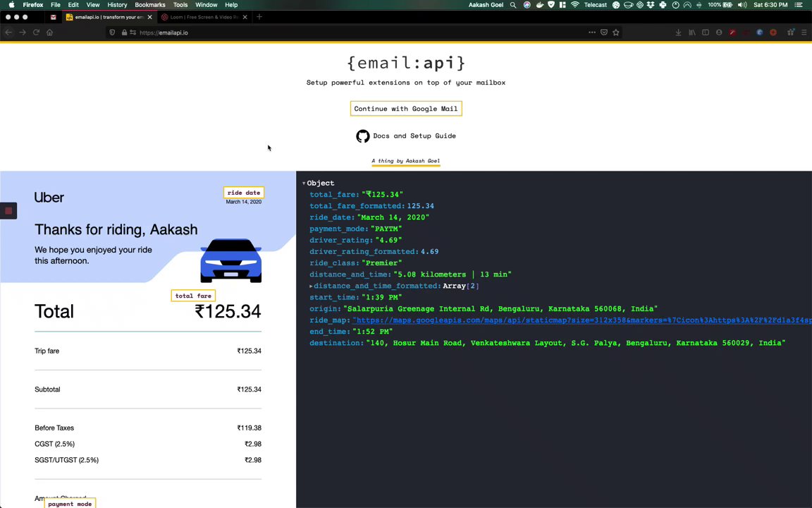Open Firefox account icon
This screenshot has height=508, width=812.
[719, 32]
